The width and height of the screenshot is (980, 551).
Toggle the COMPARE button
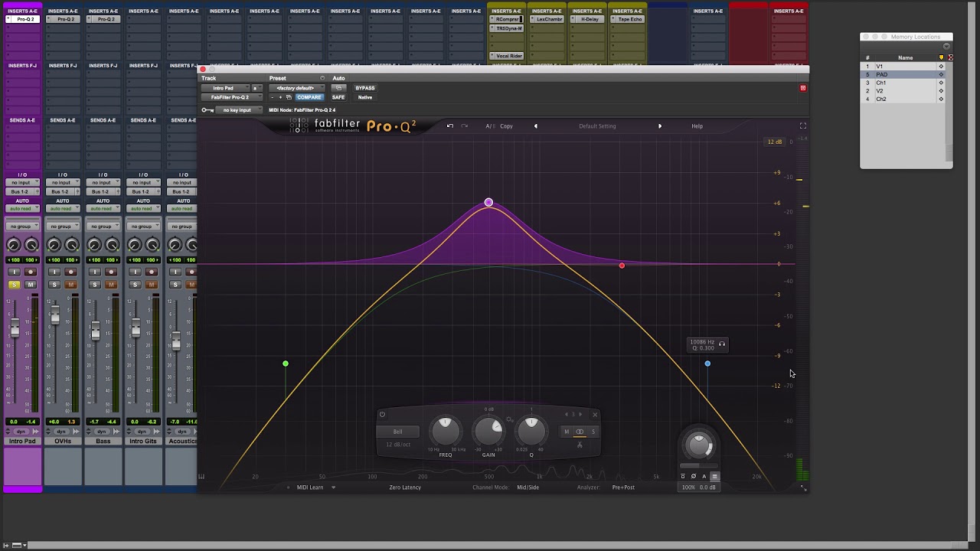309,97
